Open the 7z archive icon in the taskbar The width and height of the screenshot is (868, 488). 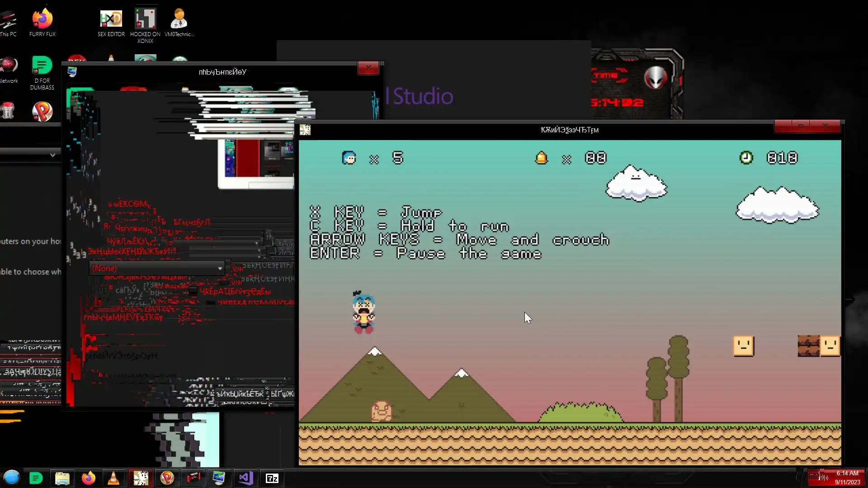coord(272,478)
